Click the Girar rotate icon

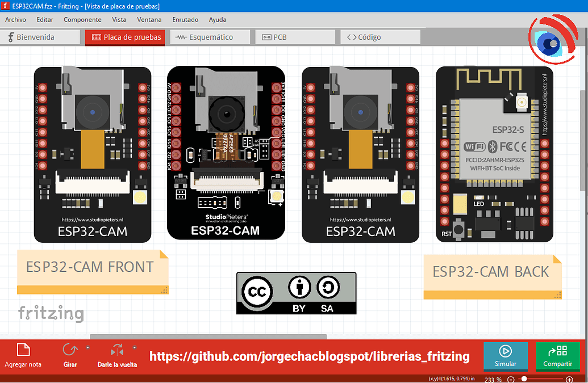point(70,351)
